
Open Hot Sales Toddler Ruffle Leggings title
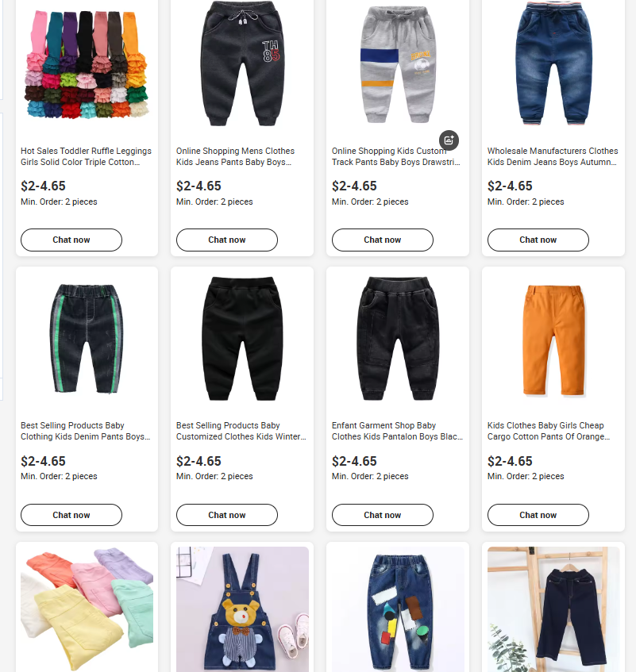tap(87, 156)
